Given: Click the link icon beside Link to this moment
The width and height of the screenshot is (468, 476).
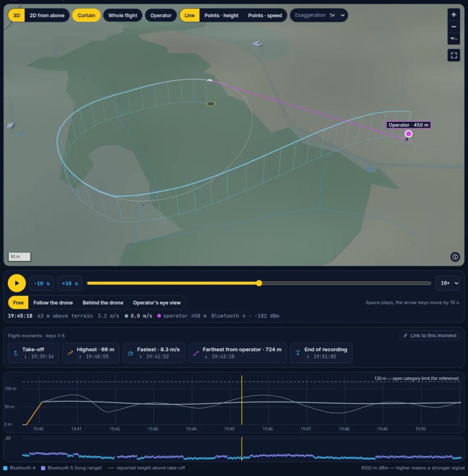Looking at the screenshot, I should click(x=405, y=336).
